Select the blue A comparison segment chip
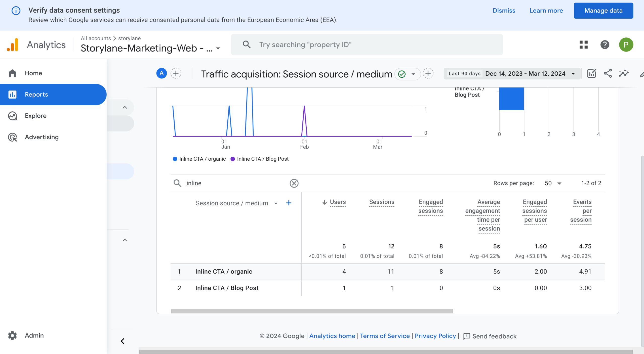This screenshot has height=354, width=644. 162,73
